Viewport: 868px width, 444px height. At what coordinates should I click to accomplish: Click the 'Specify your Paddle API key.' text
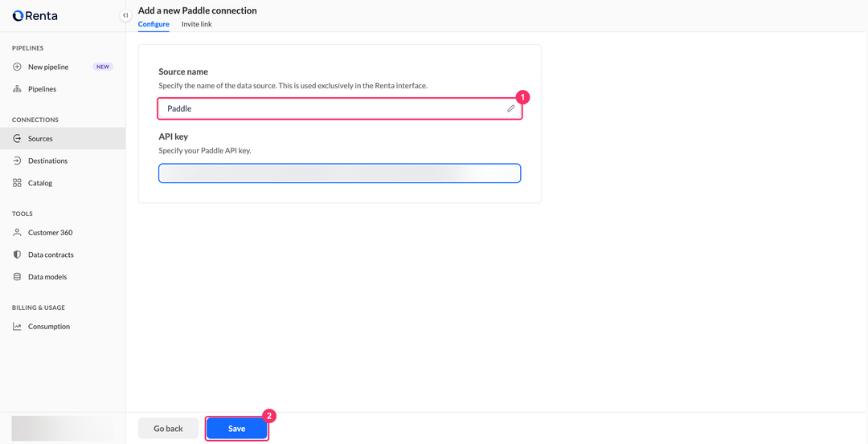coord(205,150)
